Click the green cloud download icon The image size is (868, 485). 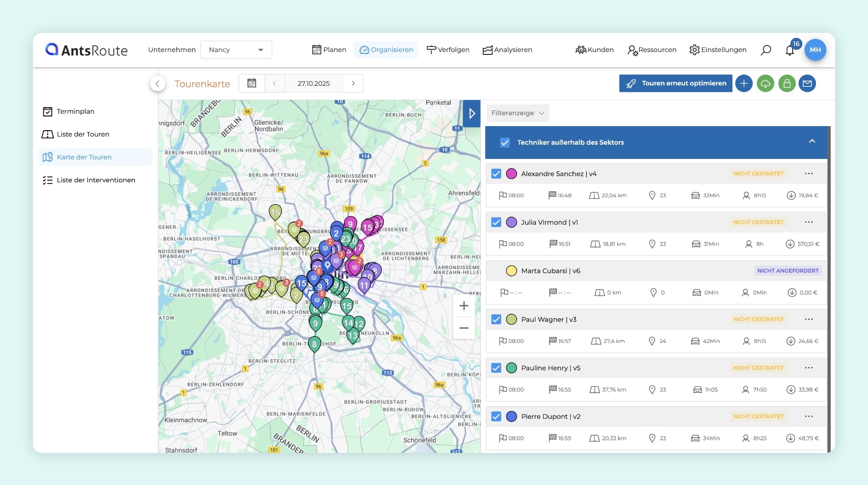pyautogui.click(x=765, y=84)
